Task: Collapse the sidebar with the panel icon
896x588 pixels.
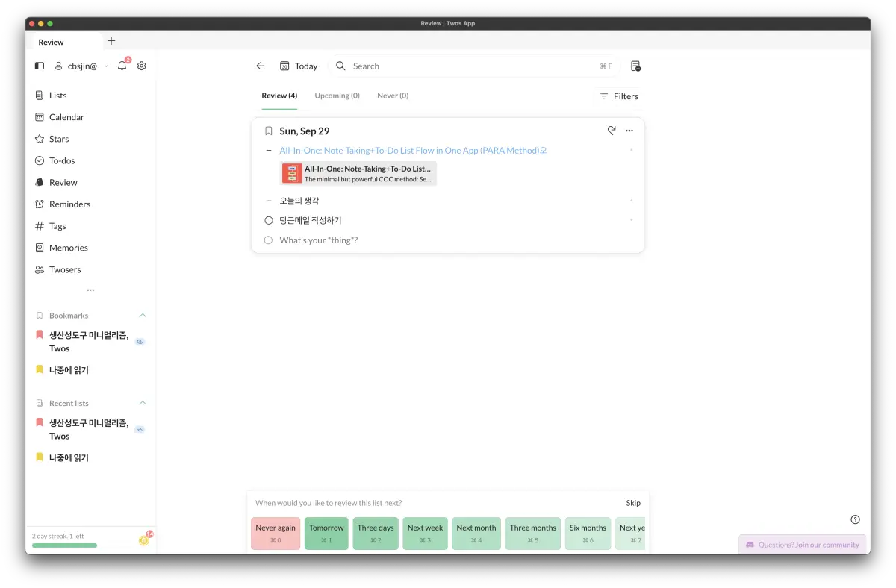Action: (40, 66)
